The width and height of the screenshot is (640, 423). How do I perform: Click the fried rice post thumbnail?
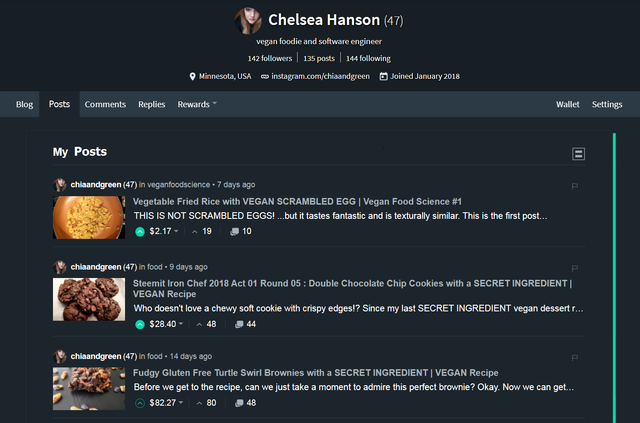[89, 217]
